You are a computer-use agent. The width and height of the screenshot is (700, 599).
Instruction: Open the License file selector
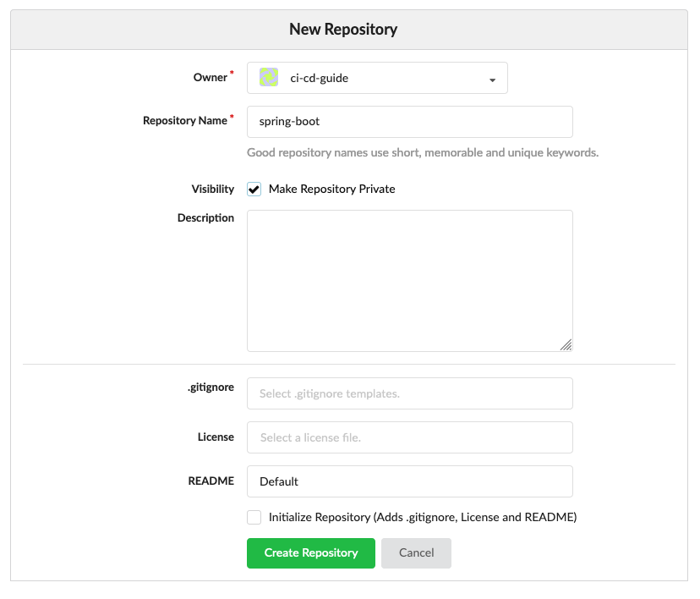coord(409,437)
